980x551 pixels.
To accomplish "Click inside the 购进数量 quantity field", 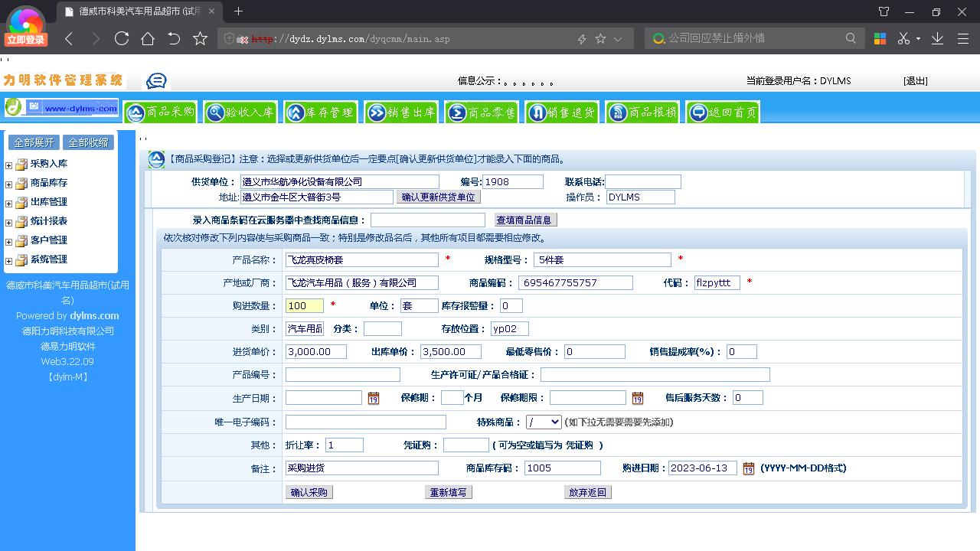I will click(304, 305).
